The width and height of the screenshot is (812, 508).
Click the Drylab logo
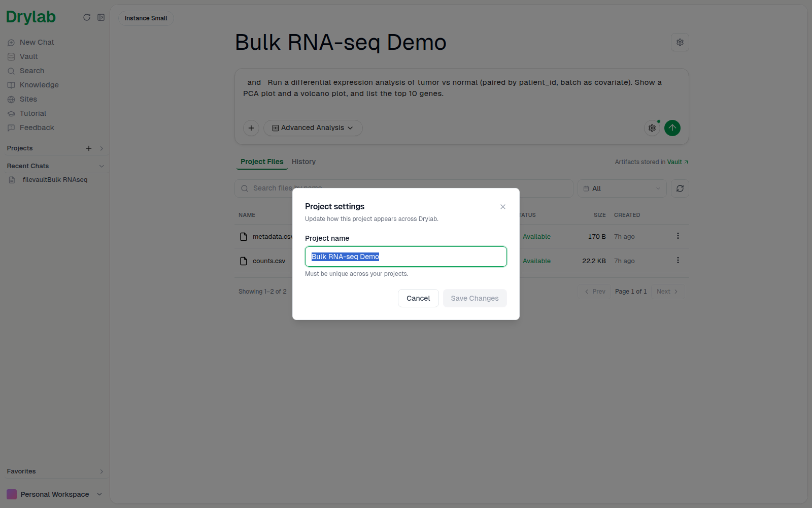31,17
